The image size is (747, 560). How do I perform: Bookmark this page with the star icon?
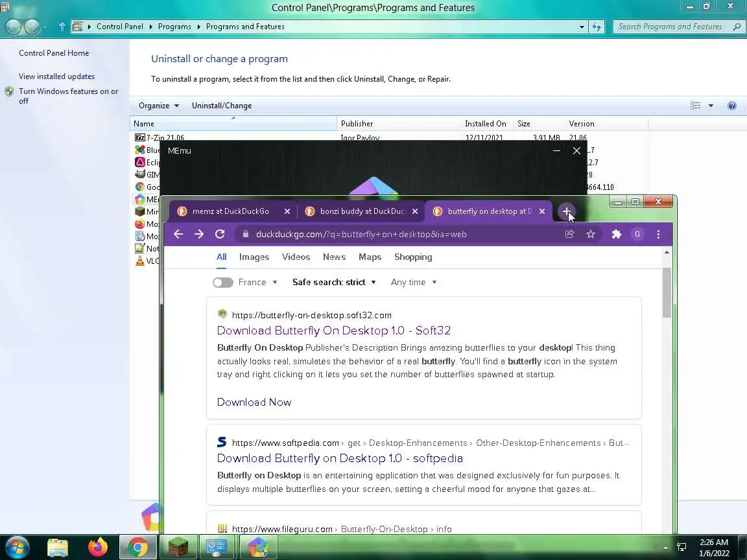[x=591, y=234]
